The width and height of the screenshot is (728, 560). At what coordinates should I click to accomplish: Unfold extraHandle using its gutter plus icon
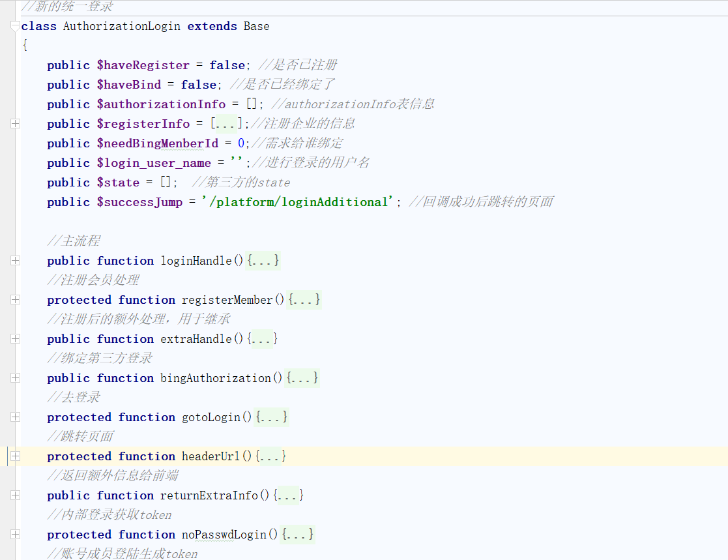click(15, 339)
